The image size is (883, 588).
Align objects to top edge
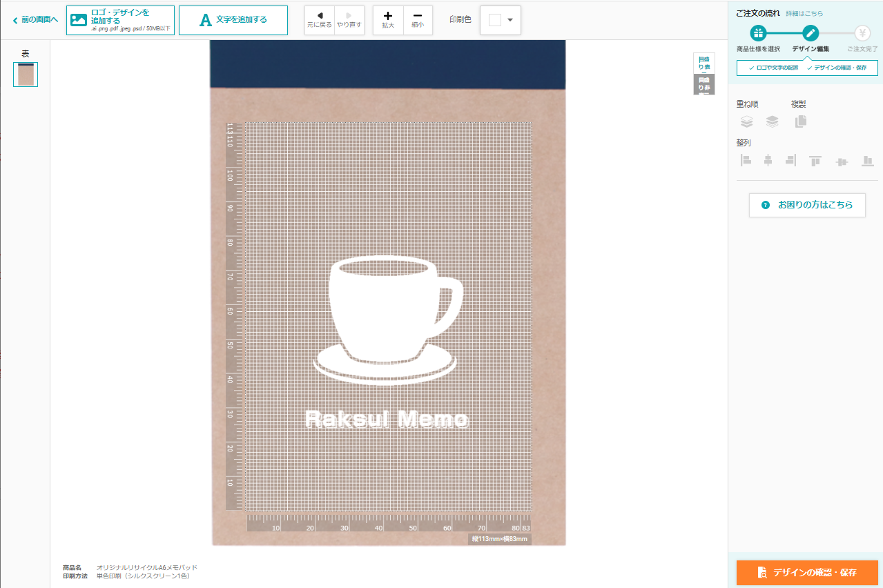click(815, 161)
